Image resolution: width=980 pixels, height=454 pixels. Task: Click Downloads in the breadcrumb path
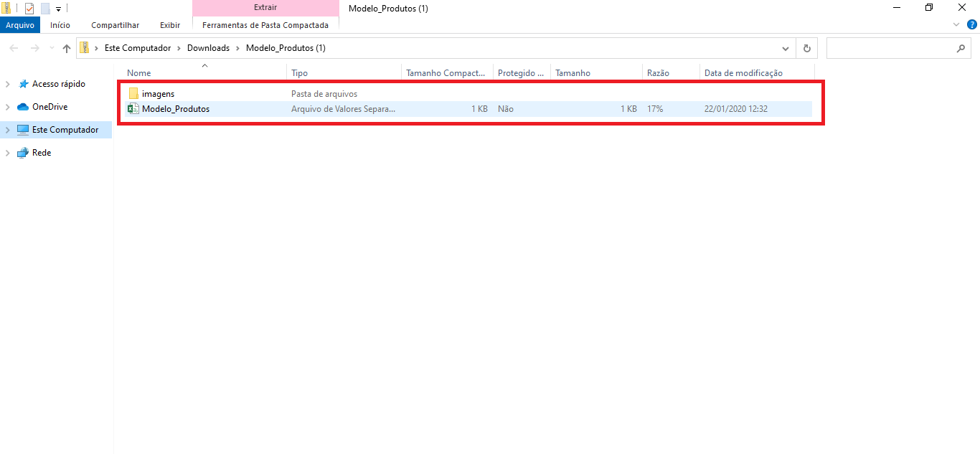tap(208, 48)
